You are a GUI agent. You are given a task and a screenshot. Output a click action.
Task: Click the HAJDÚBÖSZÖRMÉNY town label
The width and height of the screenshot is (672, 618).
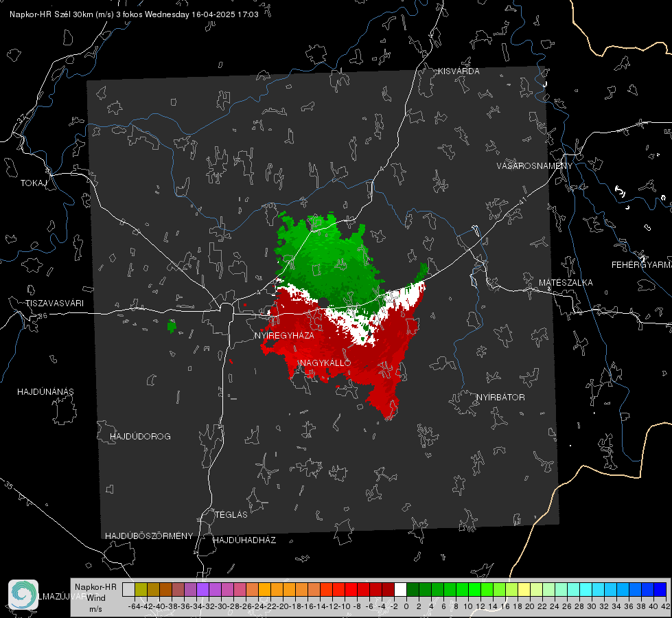149,536
